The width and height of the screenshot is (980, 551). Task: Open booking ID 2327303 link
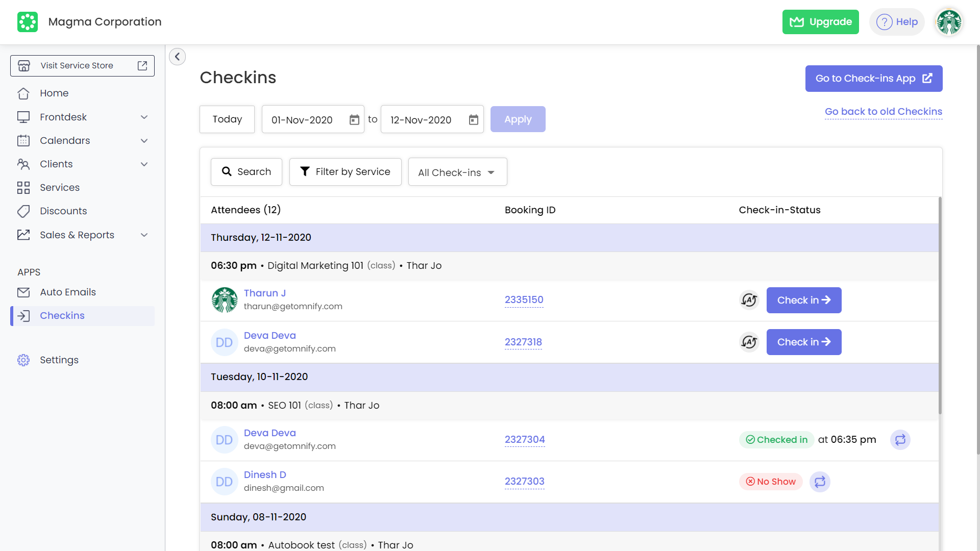click(524, 482)
